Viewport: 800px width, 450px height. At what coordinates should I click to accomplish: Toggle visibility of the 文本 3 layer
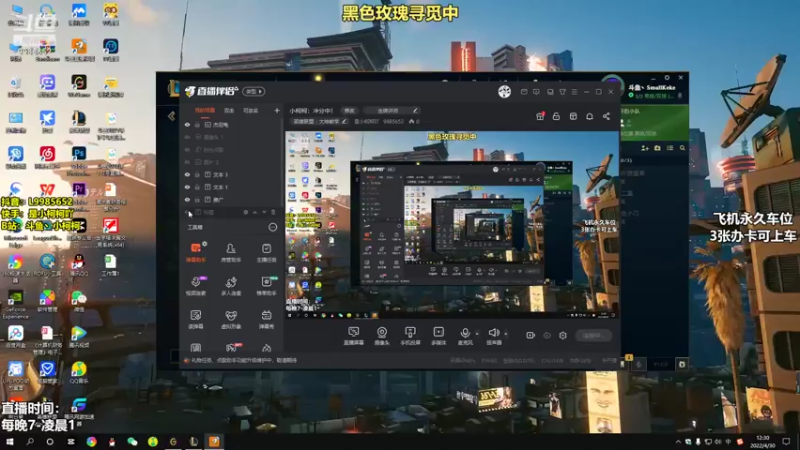[187, 174]
